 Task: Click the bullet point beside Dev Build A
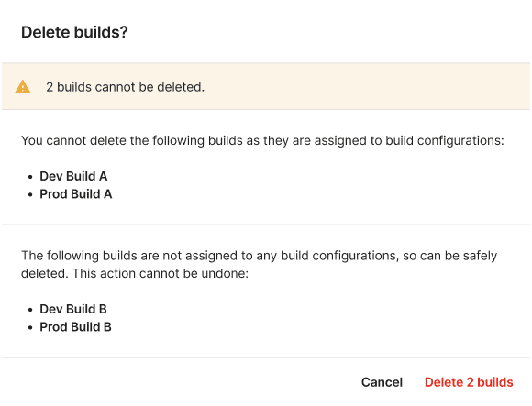(31, 177)
